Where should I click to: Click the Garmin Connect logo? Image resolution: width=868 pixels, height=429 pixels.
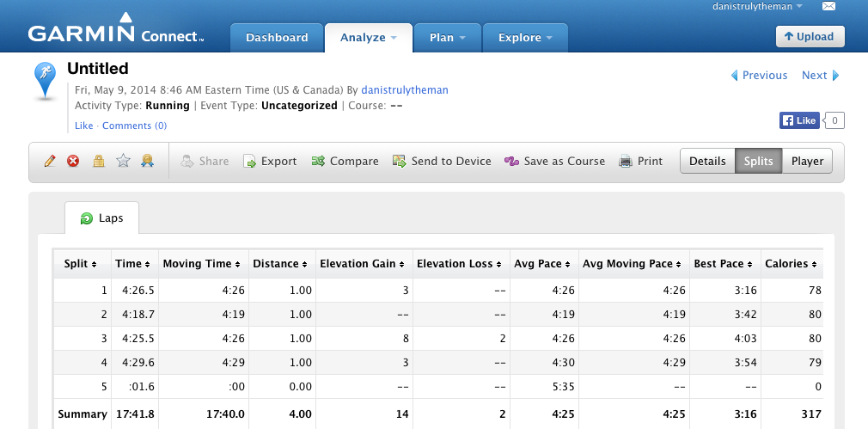click(x=116, y=34)
